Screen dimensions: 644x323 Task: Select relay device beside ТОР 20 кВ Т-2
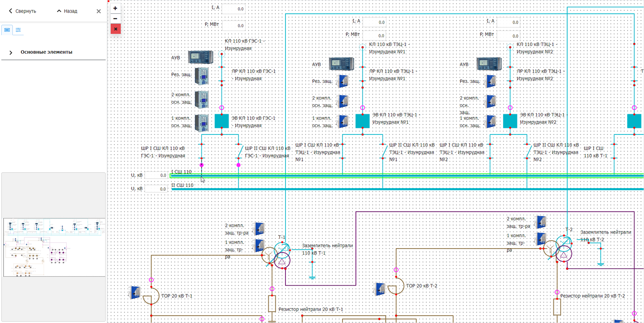coord(380,289)
